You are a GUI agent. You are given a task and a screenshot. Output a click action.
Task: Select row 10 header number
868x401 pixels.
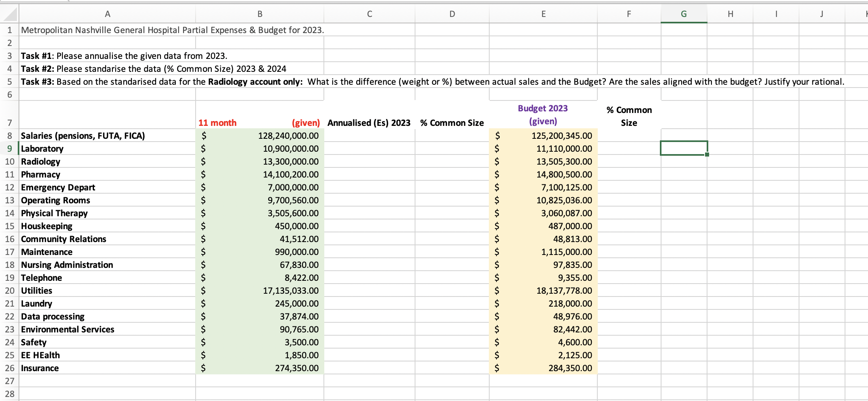9,161
